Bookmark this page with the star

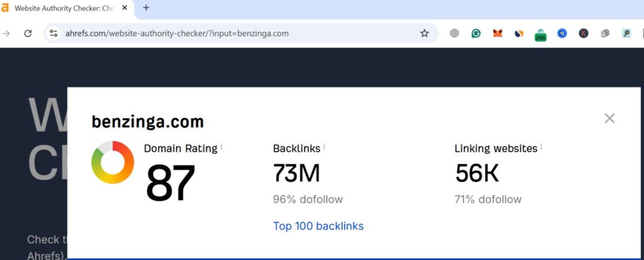[425, 33]
